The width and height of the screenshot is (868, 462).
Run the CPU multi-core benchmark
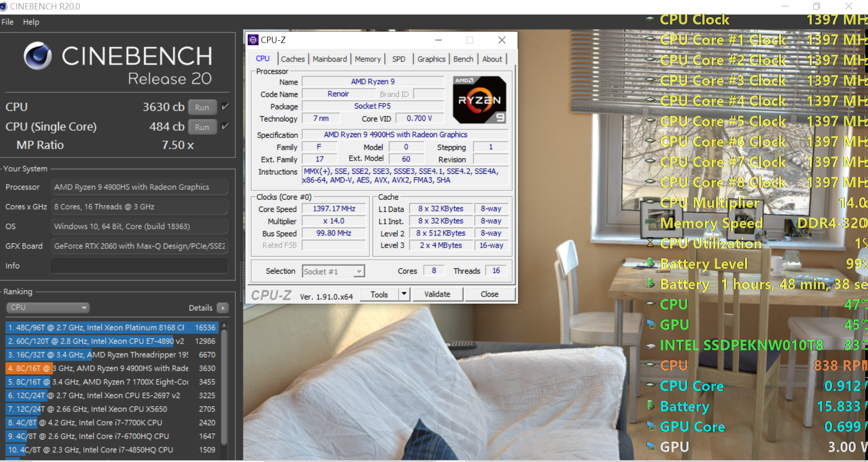(202, 107)
